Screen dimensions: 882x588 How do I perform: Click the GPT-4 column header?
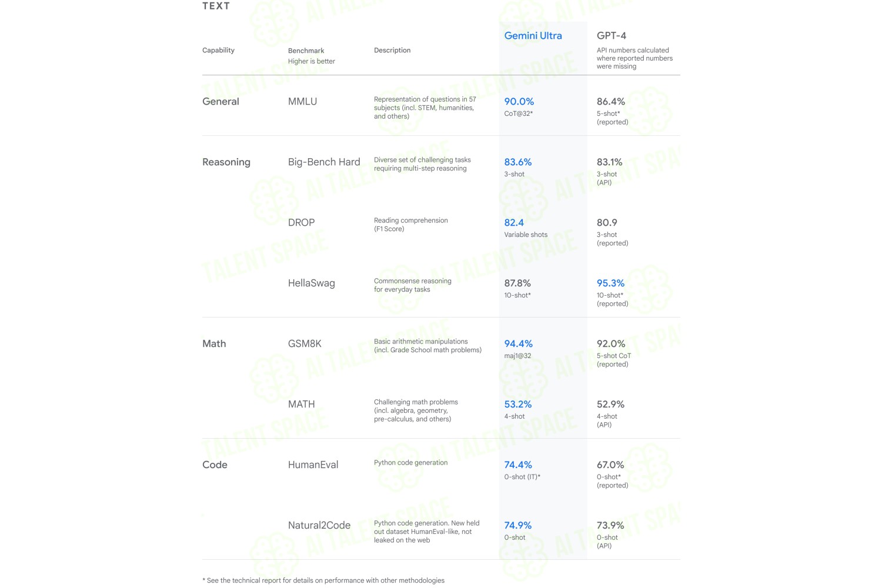point(612,36)
